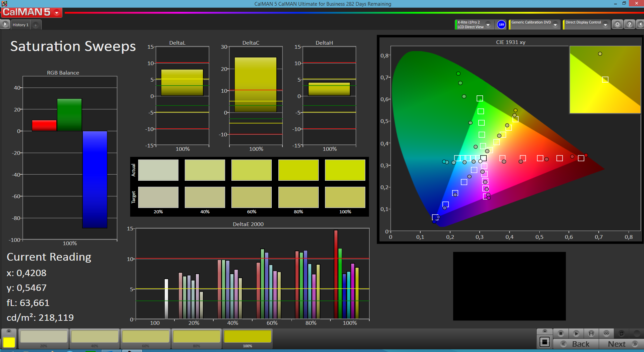Stop the measurement reading
Viewport: 644px width, 352px height.
tap(560, 334)
